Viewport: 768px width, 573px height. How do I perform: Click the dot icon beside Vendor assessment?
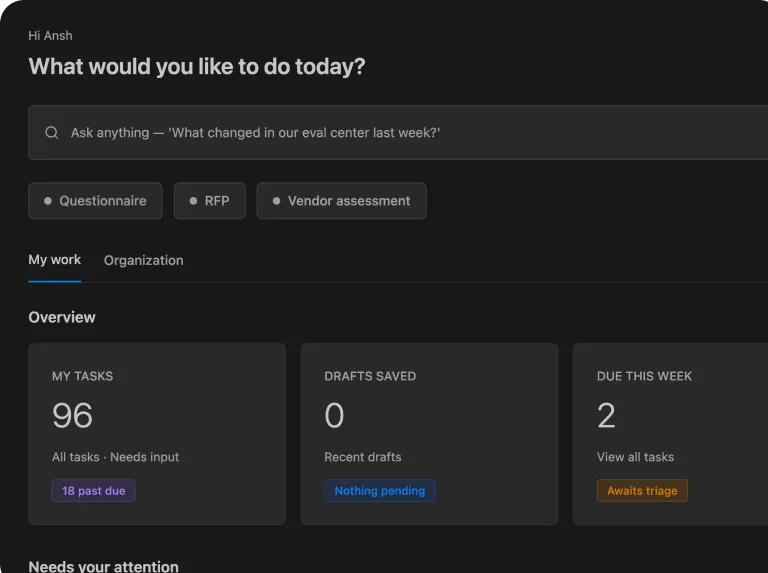[276, 201]
